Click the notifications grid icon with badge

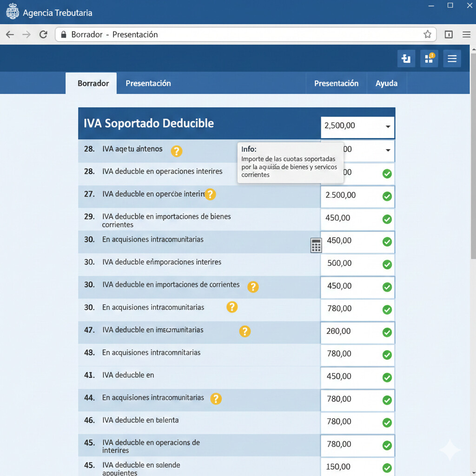tap(429, 59)
